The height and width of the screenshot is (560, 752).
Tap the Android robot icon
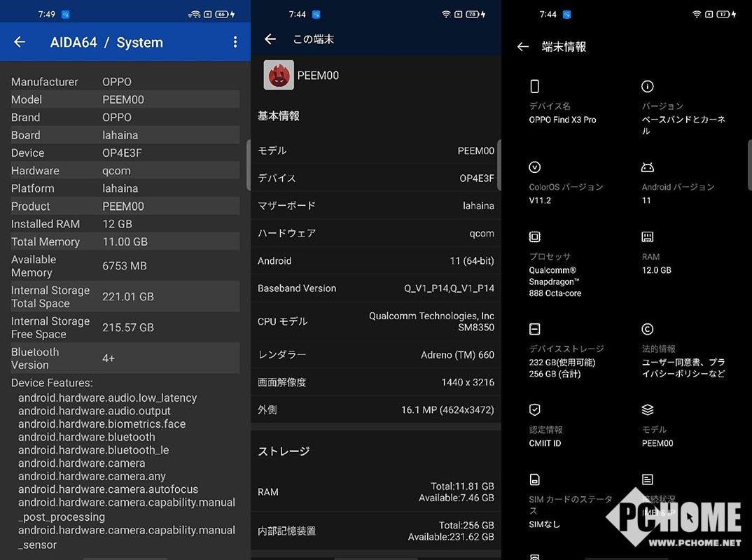point(648,167)
